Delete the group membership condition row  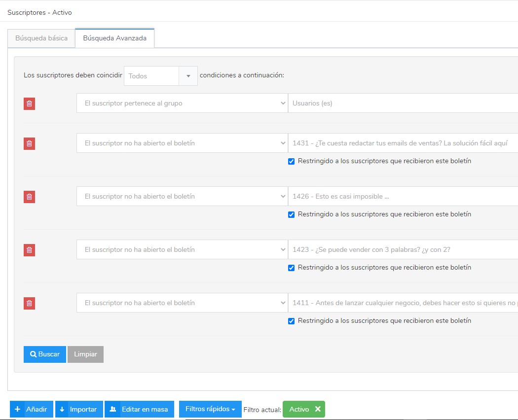[29, 104]
